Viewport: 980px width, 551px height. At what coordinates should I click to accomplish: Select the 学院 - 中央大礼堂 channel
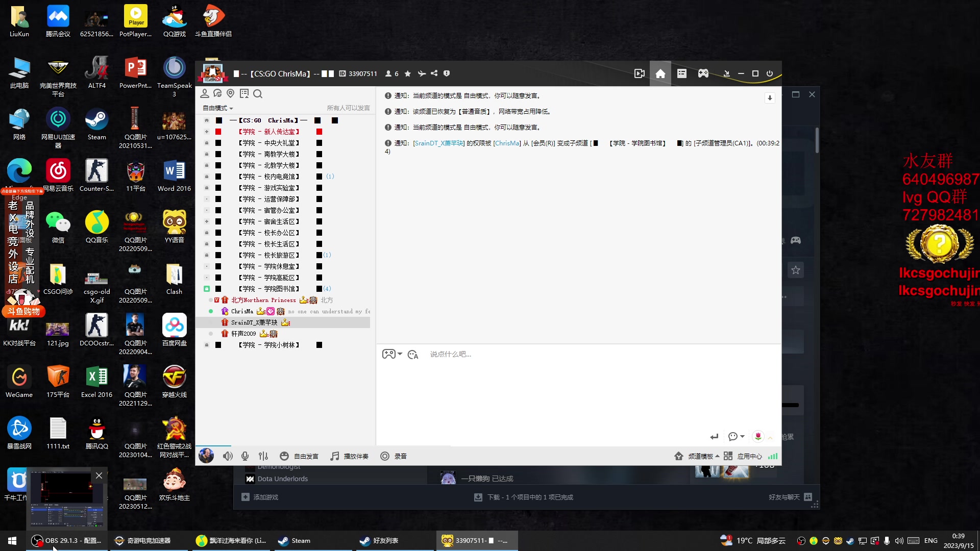tap(269, 143)
